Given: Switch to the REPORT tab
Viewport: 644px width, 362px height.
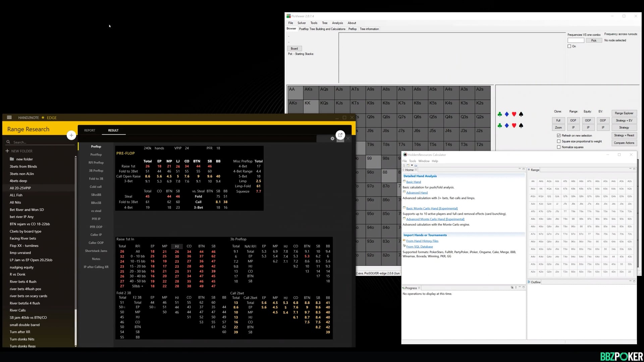Looking at the screenshot, I should coord(90,130).
